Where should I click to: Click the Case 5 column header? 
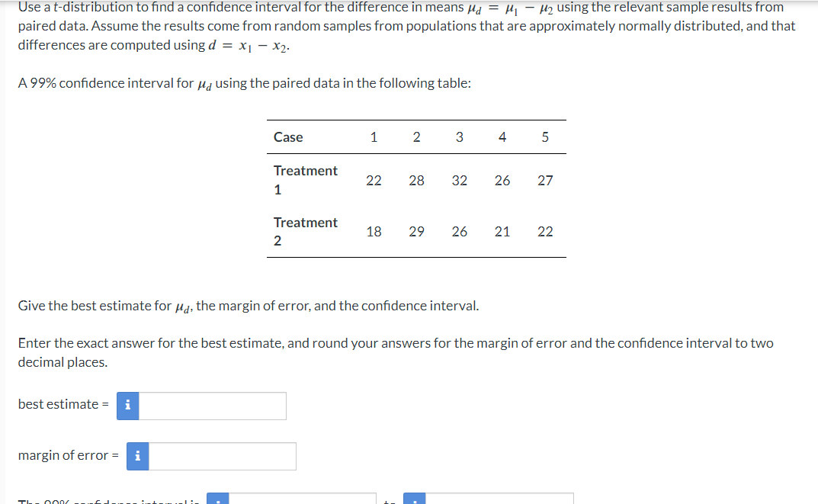tap(545, 137)
